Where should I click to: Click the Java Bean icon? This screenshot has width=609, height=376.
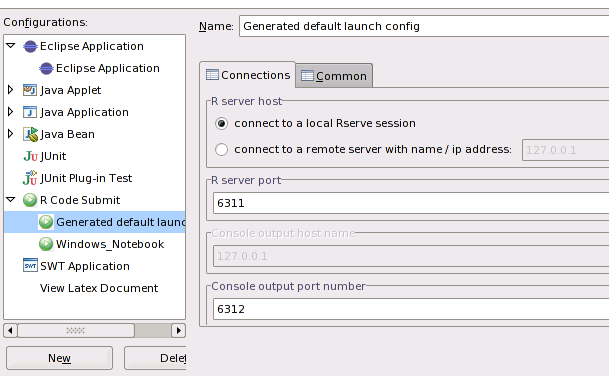click(x=30, y=134)
